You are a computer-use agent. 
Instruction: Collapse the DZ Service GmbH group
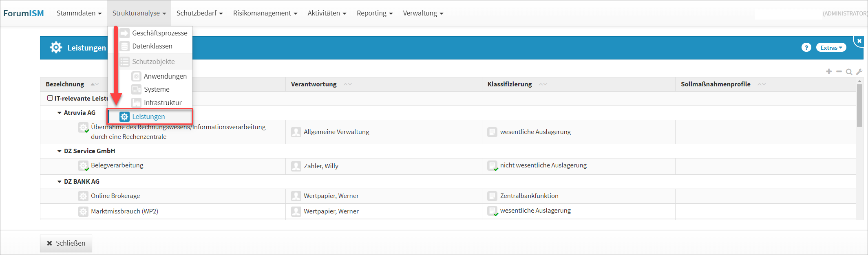click(x=60, y=151)
